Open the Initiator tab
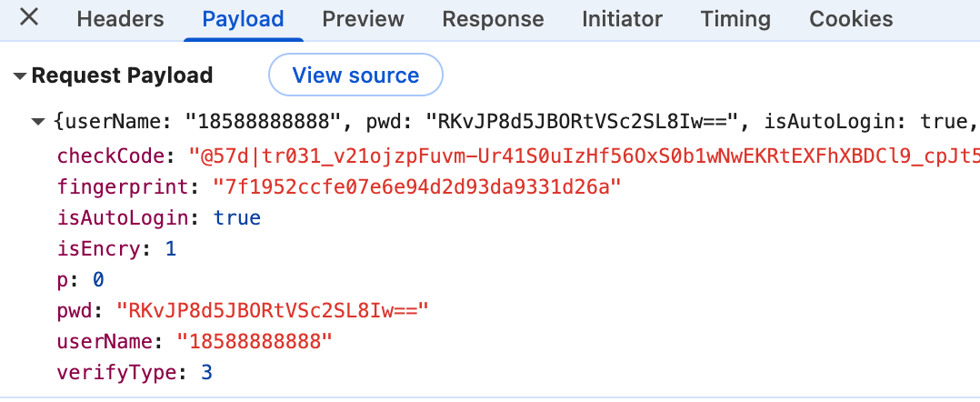 click(622, 19)
